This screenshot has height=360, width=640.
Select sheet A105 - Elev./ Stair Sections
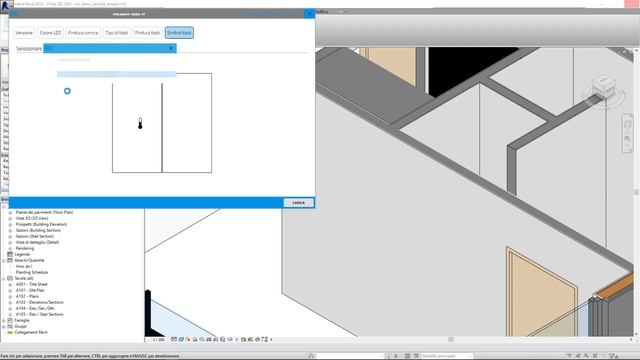[x=40, y=314]
